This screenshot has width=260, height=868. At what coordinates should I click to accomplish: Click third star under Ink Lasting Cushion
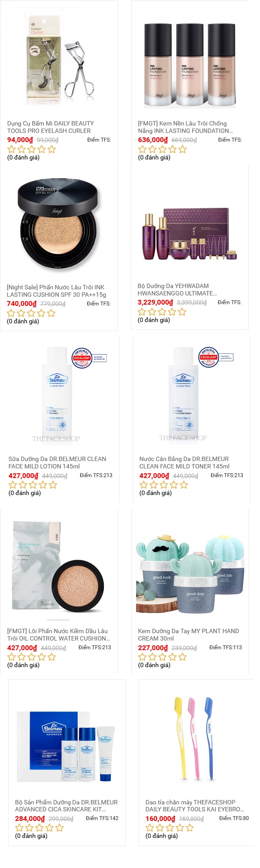coord(31,313)
